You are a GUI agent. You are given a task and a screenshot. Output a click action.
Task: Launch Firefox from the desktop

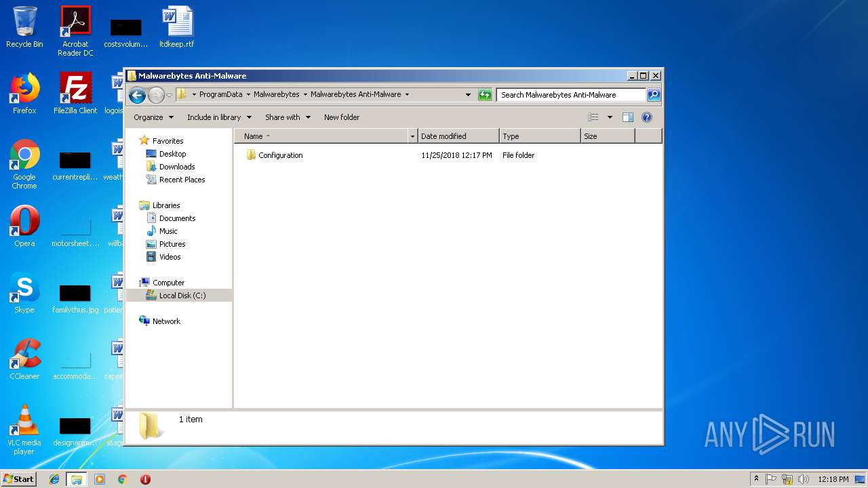[x=24, y=94]
